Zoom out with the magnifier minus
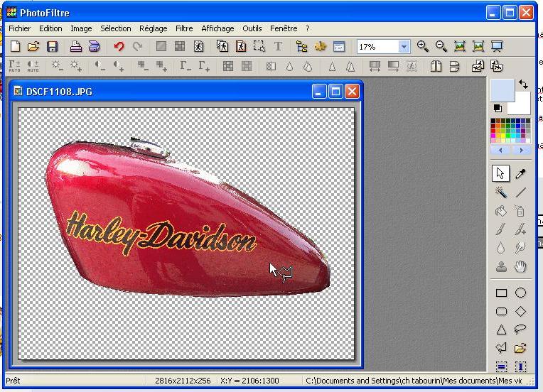 coord(441,46)
